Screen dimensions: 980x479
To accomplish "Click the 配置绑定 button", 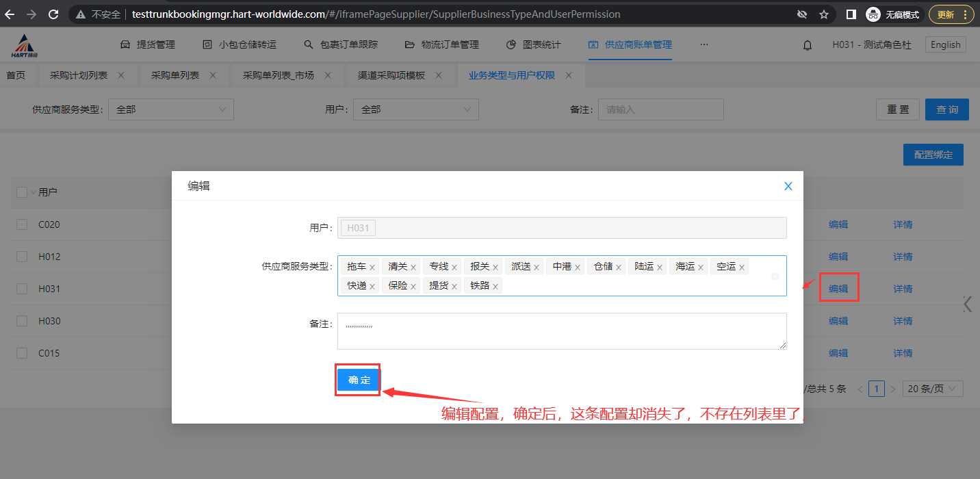I will pyautogui.click(x=933, y=155).
